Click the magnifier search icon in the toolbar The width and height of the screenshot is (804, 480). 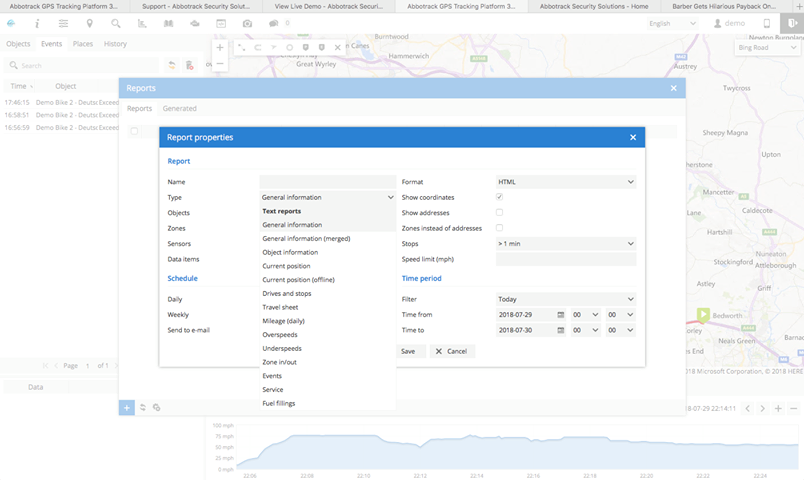[x=116, y=23]
